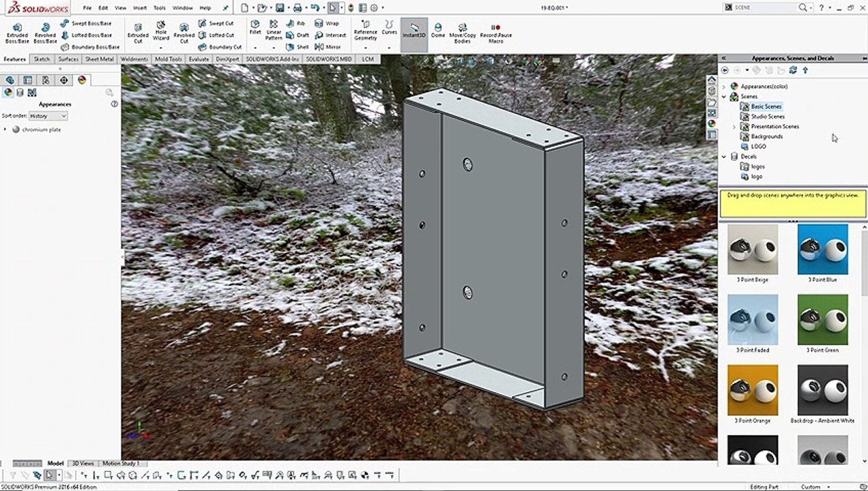Select Studio Scenes in the tree
868x491 pixels.
(768, 117)
